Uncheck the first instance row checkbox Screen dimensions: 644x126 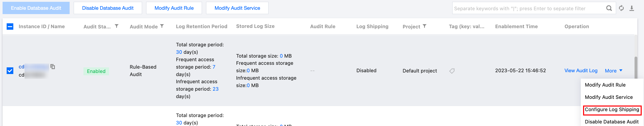(10, 71)
